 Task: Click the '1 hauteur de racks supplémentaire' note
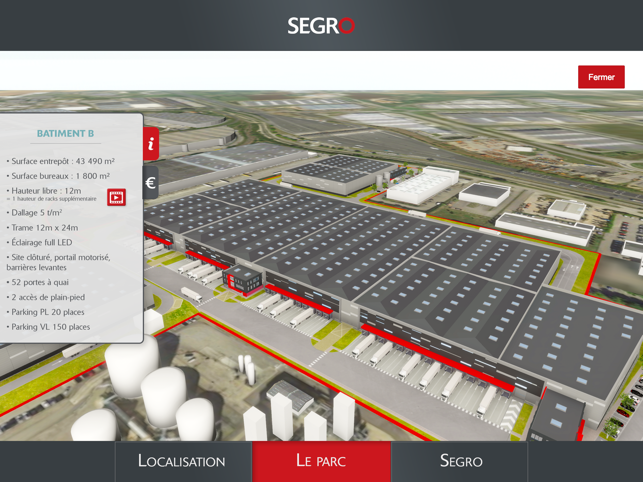(52, 199)
